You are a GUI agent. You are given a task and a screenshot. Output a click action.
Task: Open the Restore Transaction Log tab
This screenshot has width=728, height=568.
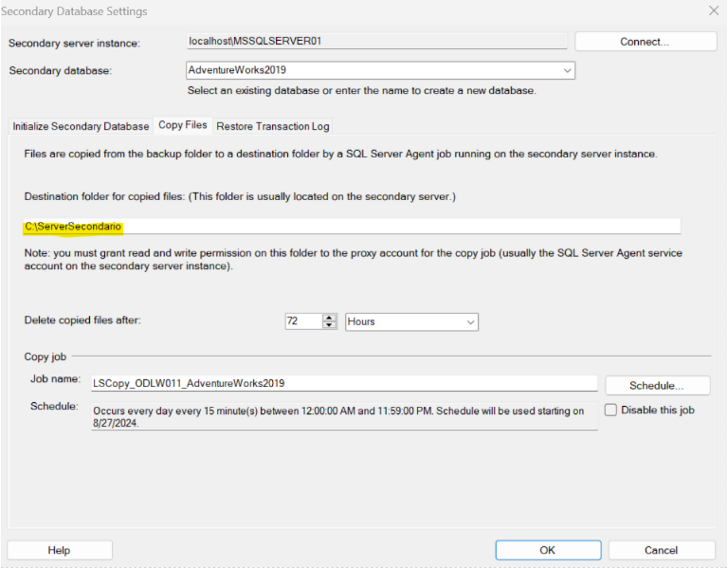coord(273,126)
